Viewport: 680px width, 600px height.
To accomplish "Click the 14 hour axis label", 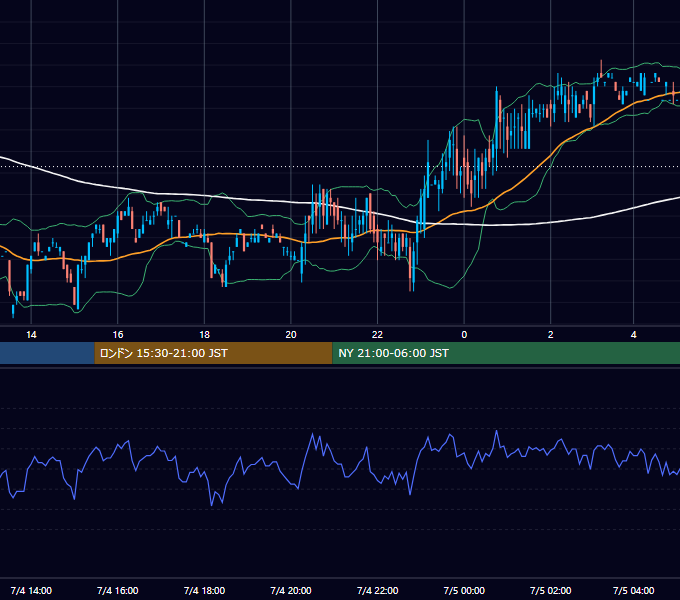I will pyautogui.click(x=31, y=335).
